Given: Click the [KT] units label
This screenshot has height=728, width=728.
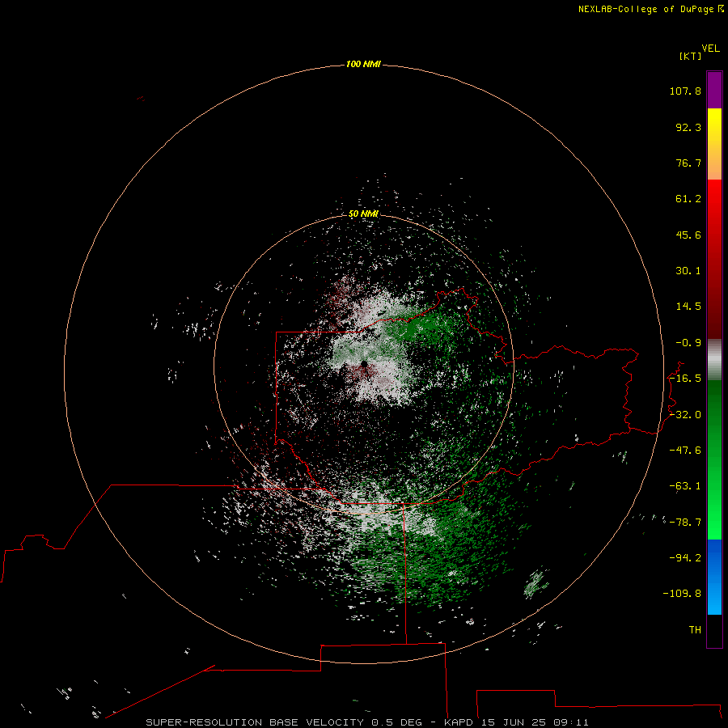Looking at the screenshot, I should (691, 56).
